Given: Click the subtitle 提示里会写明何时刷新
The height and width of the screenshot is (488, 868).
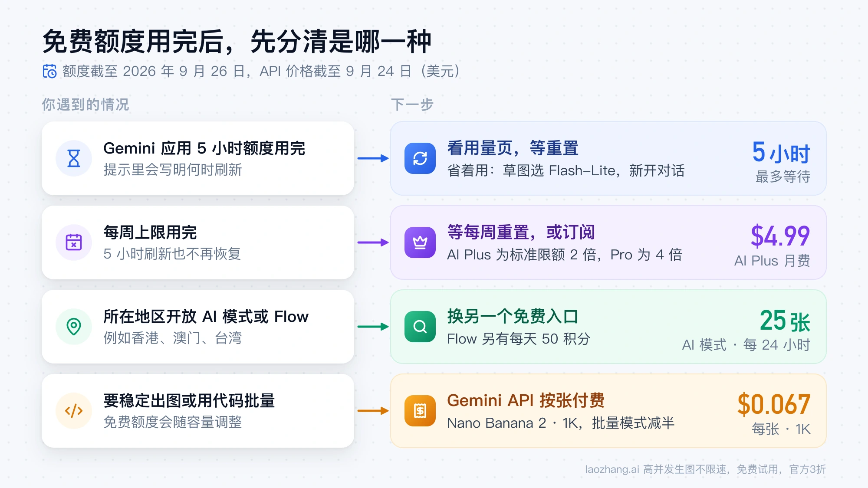Looking at the screenshot, I should point(173,170).
